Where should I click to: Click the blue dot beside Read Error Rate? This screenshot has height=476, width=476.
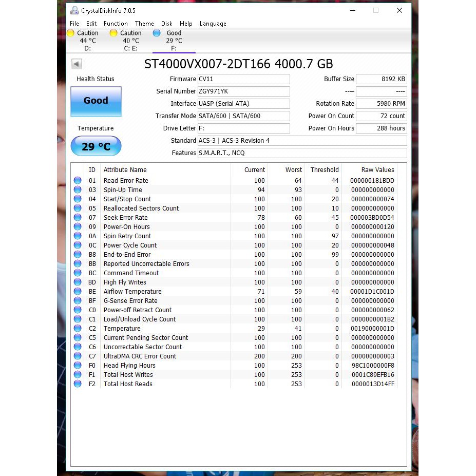pos(77,180)
